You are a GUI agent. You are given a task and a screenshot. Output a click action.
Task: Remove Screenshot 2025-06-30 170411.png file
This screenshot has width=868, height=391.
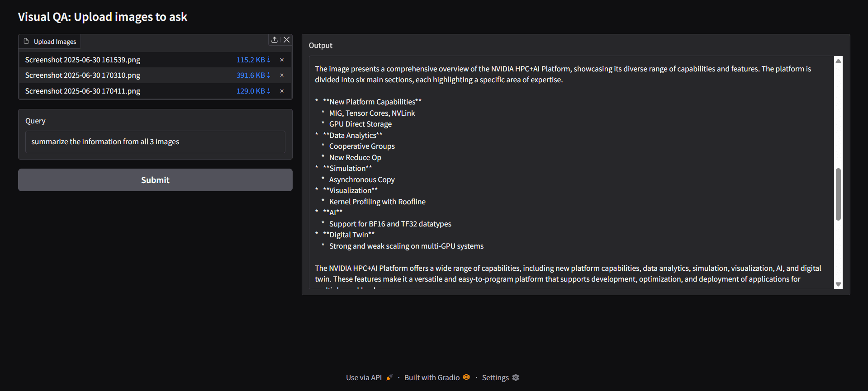pos(282,91)
